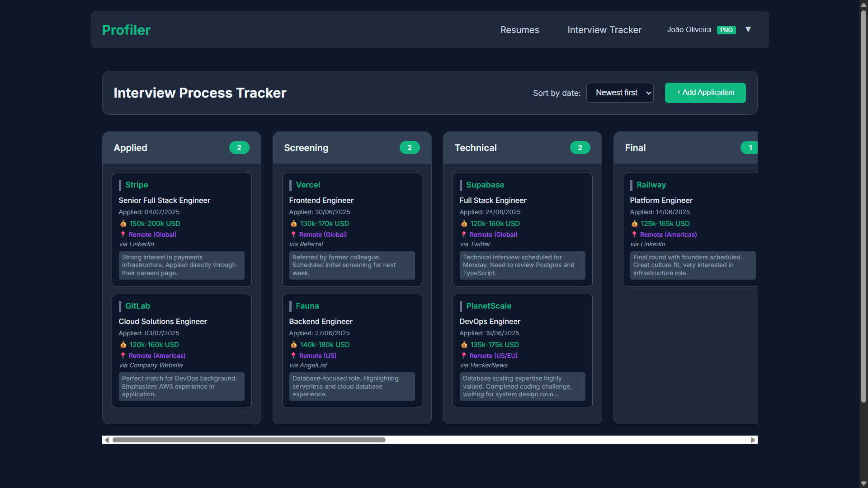The image size is (868, 488).
Task: Click the money bag icon on Fauna Backend Engineer card
Action: pos(293,345)
